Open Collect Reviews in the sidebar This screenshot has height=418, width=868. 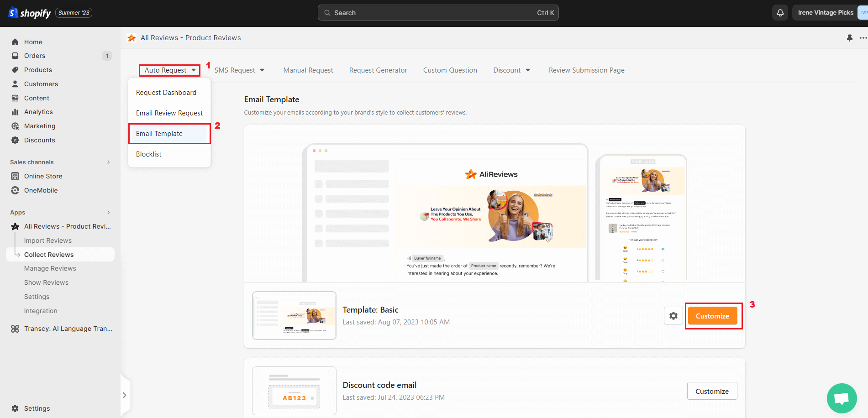tap(60, 255)
